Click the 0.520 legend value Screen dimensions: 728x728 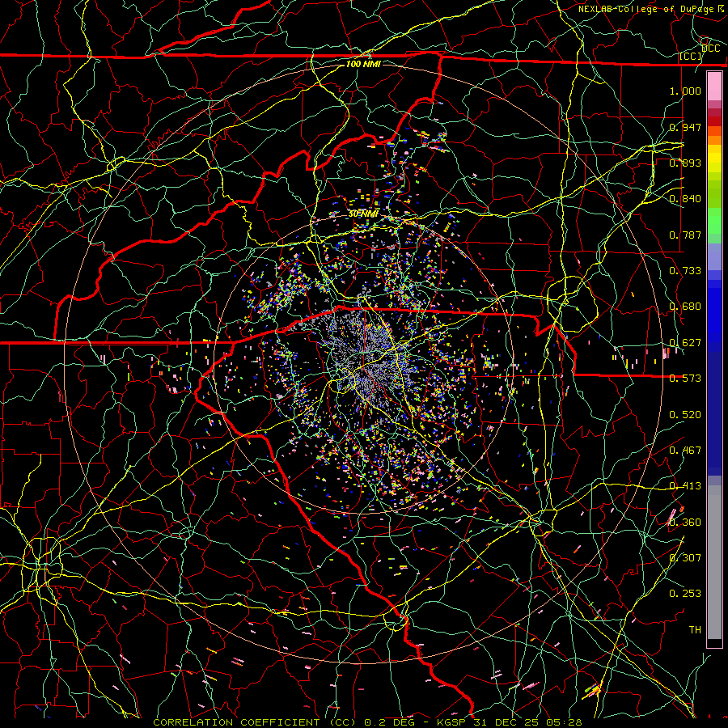pos(685,415)
